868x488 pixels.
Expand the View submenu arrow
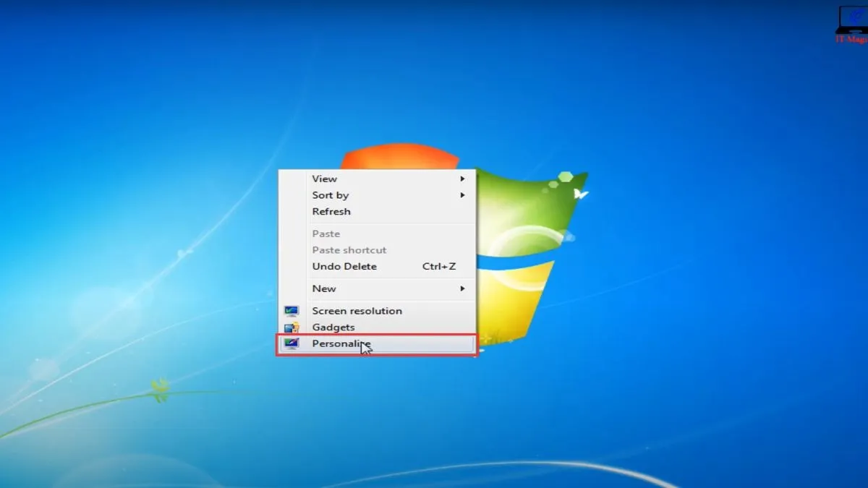pos(462,179)
